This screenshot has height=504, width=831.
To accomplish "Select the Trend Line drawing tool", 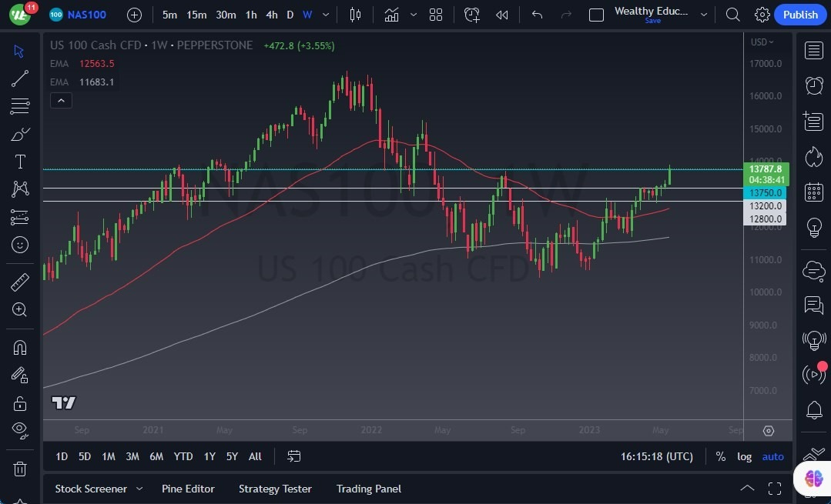I will 19,78.
